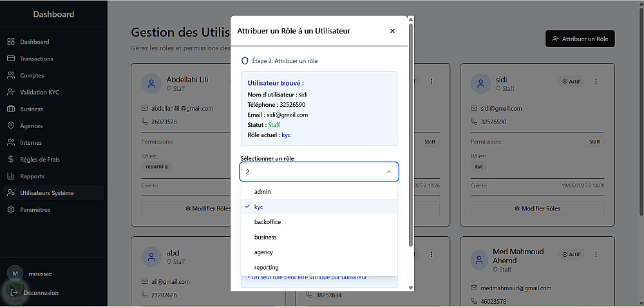Click the Paramètres gear icon
The width and height of the screenshot is (644, 307).
coord(11,210)
